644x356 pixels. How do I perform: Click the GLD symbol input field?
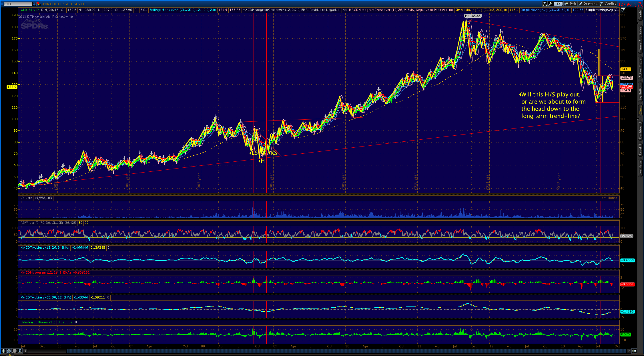[18, 4]
